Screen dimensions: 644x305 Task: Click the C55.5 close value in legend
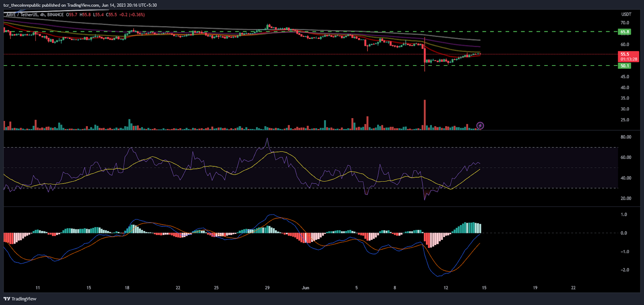click(x=111, y=15)
